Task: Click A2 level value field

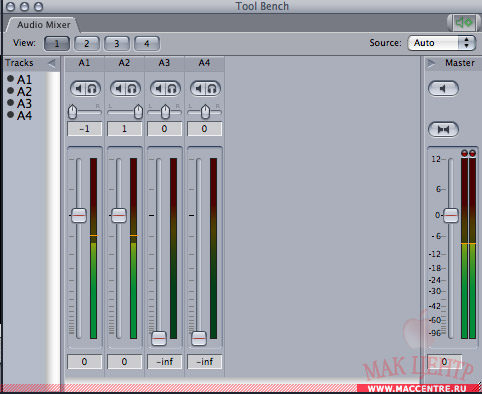Action: click(125, 362)
